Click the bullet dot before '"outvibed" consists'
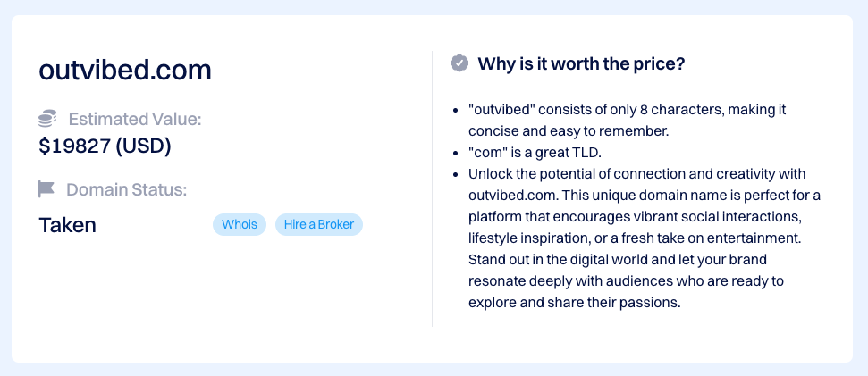The width and height of the screenshot is (868, 376). 455,110
